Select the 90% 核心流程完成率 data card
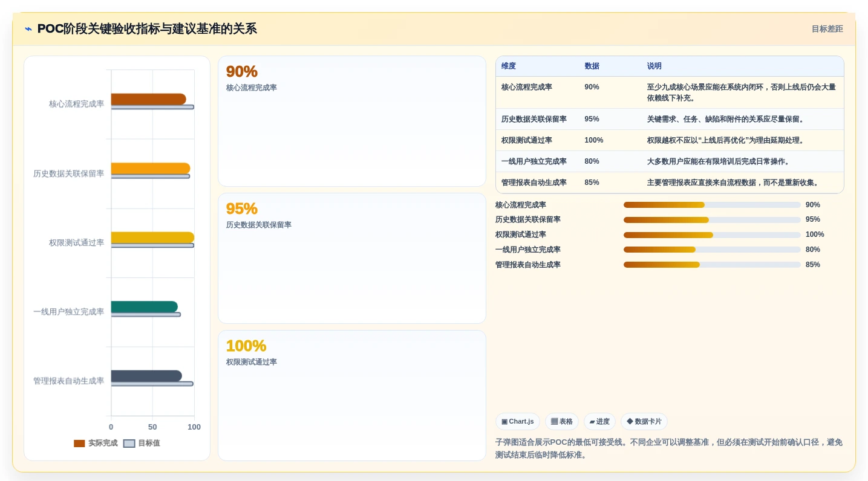The image size is (868, 481). click(352, 121)
